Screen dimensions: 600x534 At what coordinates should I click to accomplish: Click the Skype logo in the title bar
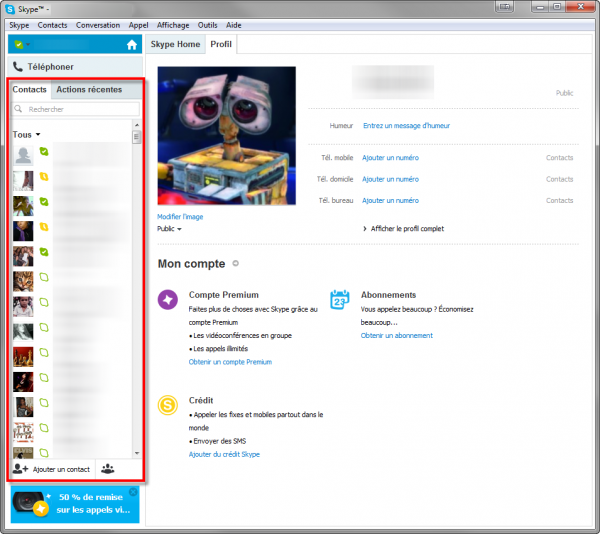[10, 9]
